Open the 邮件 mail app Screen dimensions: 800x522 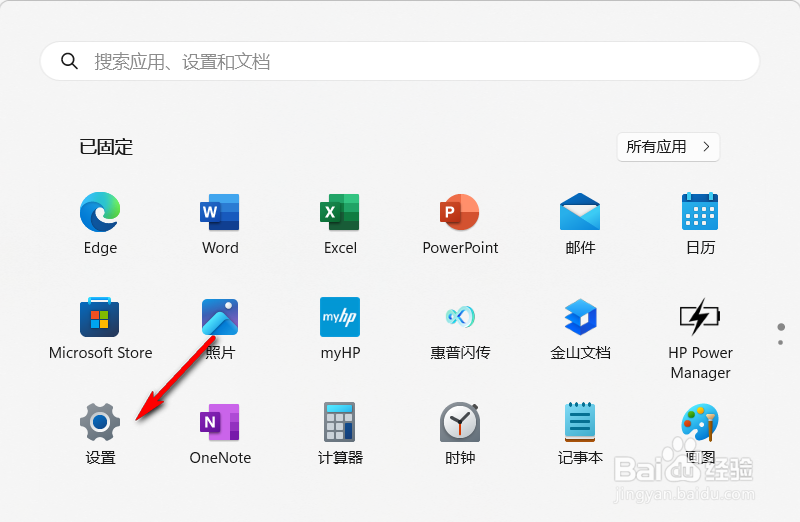coord(580,223)
